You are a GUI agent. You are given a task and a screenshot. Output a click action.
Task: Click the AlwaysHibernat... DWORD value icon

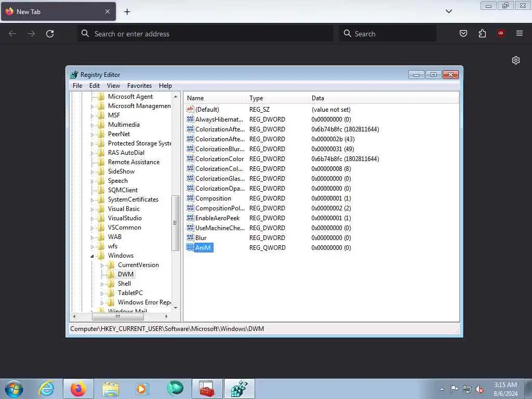[190, 119]
